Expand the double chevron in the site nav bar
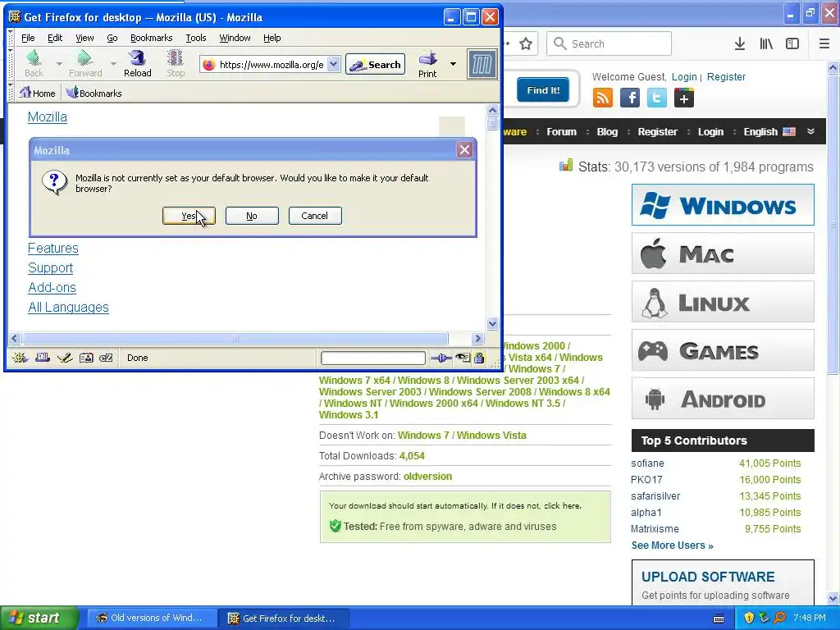 point(811,132)
